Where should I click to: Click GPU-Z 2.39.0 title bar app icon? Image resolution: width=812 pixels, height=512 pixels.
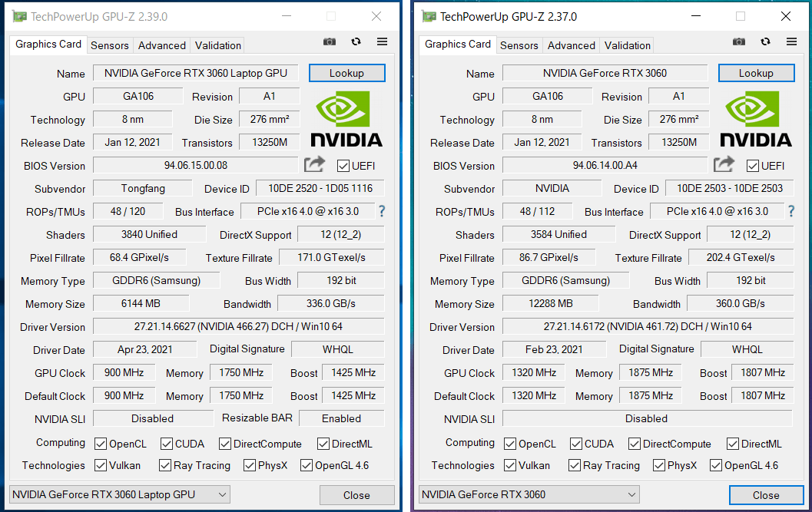[x=20, y=17]
